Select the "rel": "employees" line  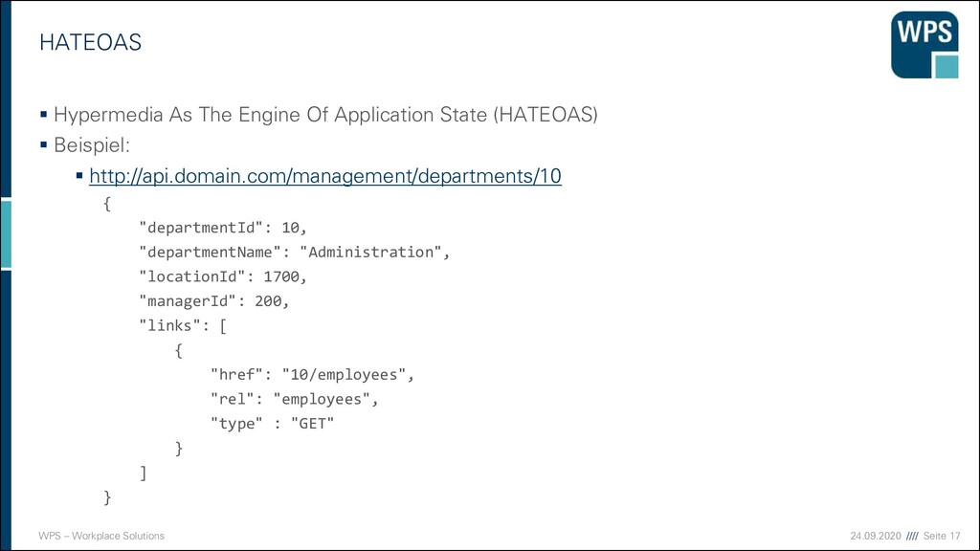[x=295, y=399]
